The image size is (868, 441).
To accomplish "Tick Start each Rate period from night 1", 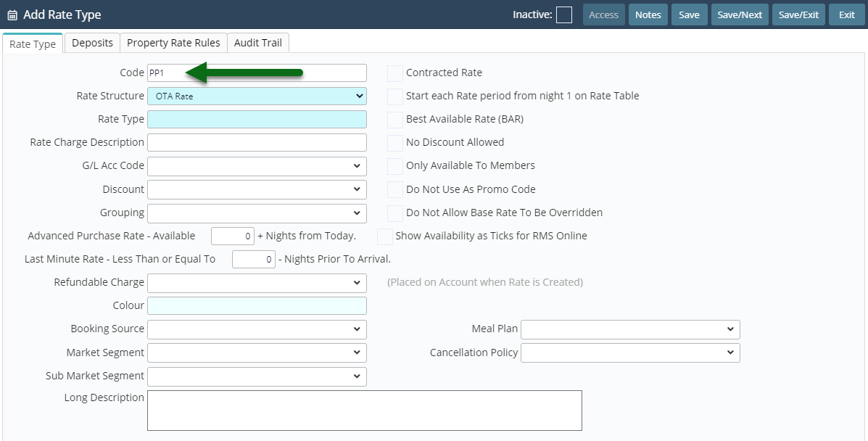I will pyautogui.click(x=395, y=96).
